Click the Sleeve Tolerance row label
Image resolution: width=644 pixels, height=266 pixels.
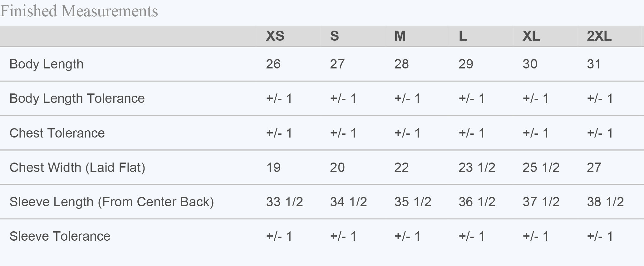click(60, 236)
